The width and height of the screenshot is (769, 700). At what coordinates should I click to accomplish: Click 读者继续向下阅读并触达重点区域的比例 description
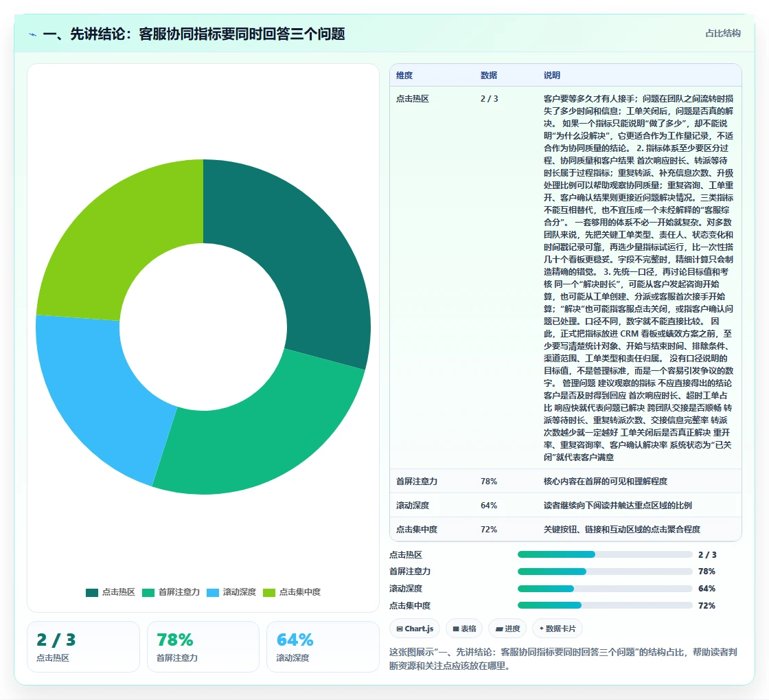(617, 506)
